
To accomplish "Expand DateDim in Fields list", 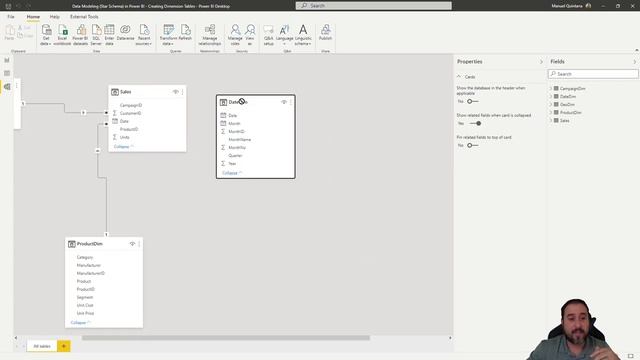I will click(x=551, y=97).
